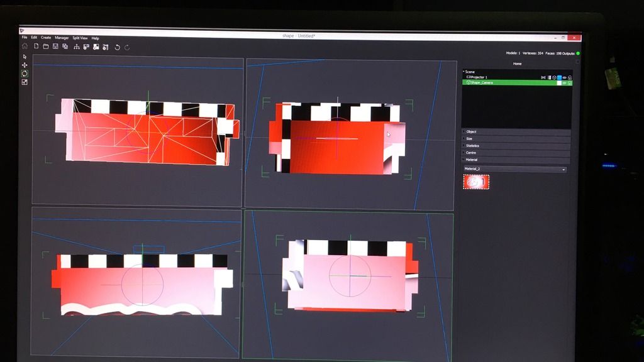Open the File menu
The width and height of the screenshot is (644, 362).
25,37
